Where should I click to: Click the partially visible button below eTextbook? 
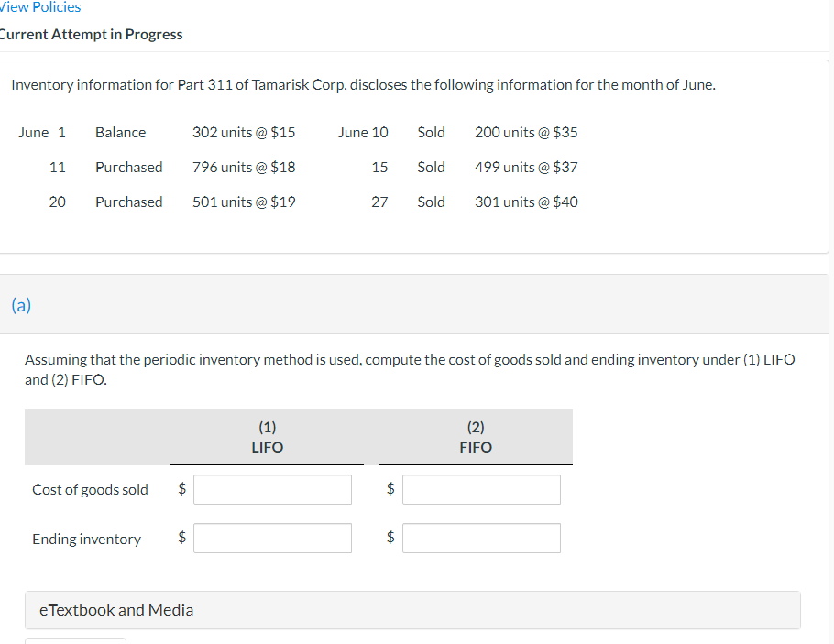[x=75, y=641]
